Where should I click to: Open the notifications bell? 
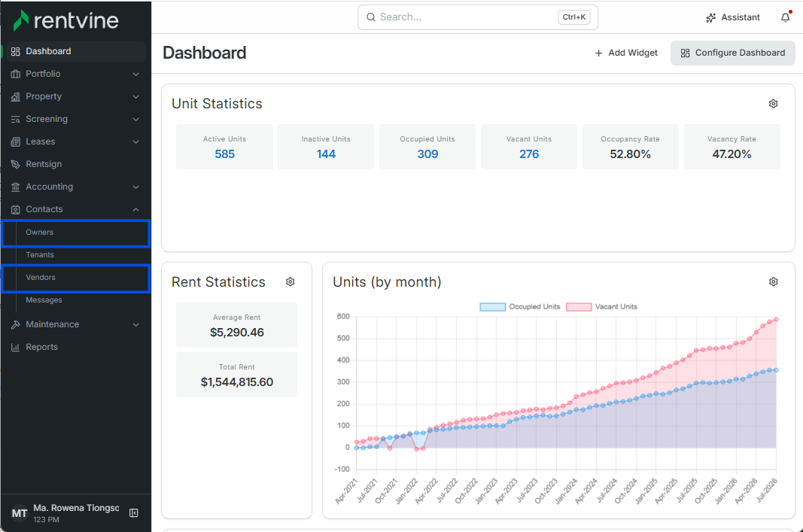point(786,17)
